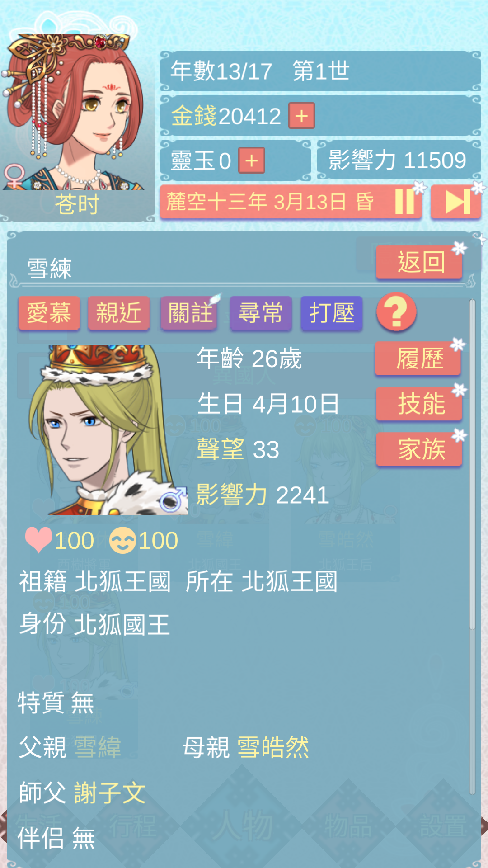Click the female symbol on the player avatar
488x868 pixels.
[x=14, y=175]
